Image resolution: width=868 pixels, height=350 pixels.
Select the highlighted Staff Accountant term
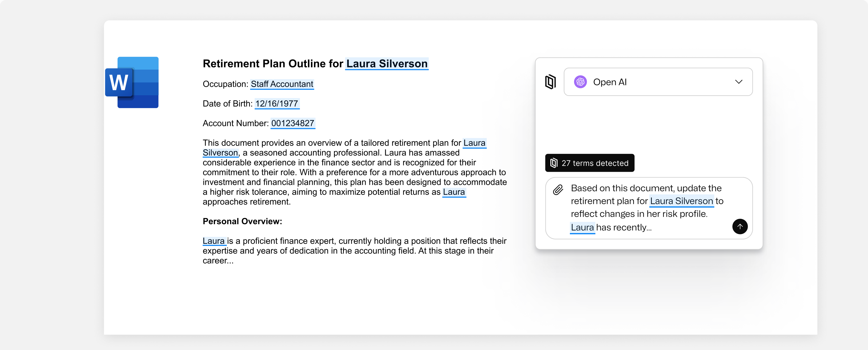pos(282,84)
